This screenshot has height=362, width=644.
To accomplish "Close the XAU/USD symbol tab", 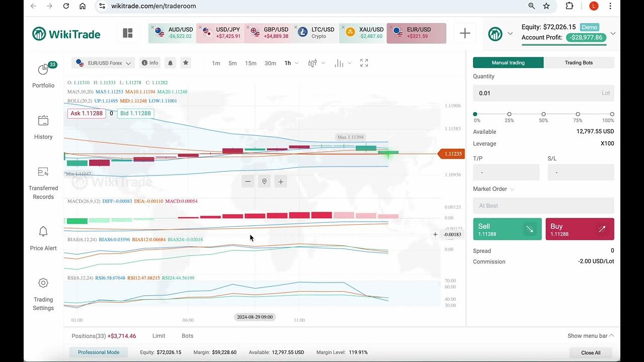I will coord(343,28).
